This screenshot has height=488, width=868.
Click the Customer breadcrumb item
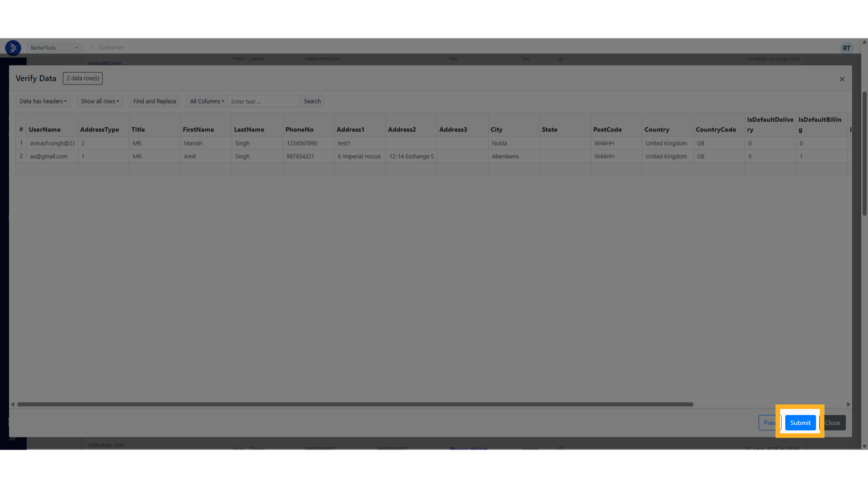point(111,47)
